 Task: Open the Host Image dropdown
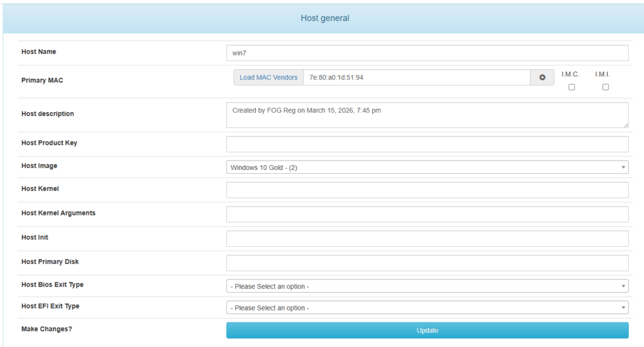pyautogui.click(x=427, y=168)
